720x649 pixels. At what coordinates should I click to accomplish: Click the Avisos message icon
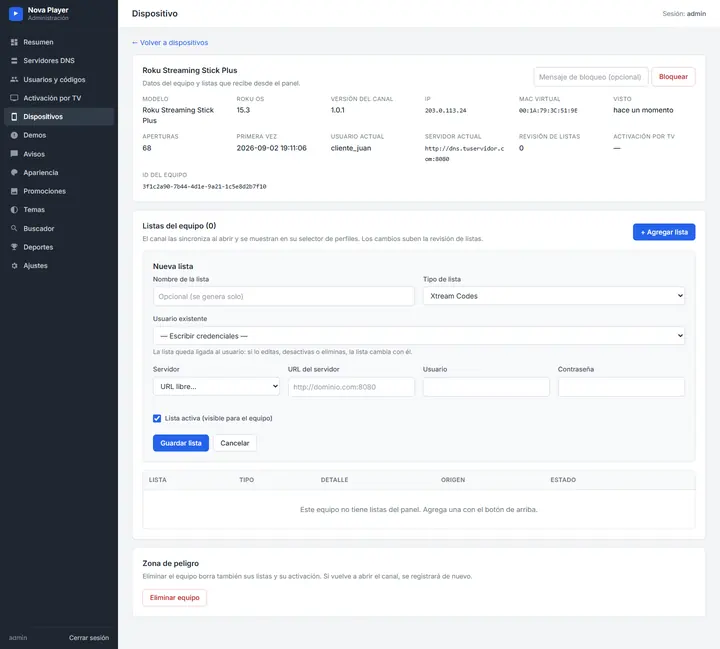pos(14,154)
